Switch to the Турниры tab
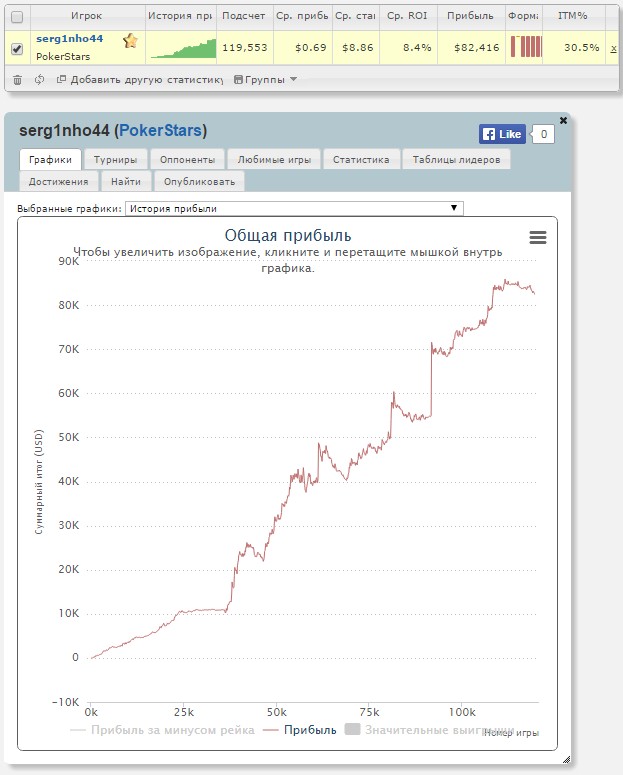 116,158
